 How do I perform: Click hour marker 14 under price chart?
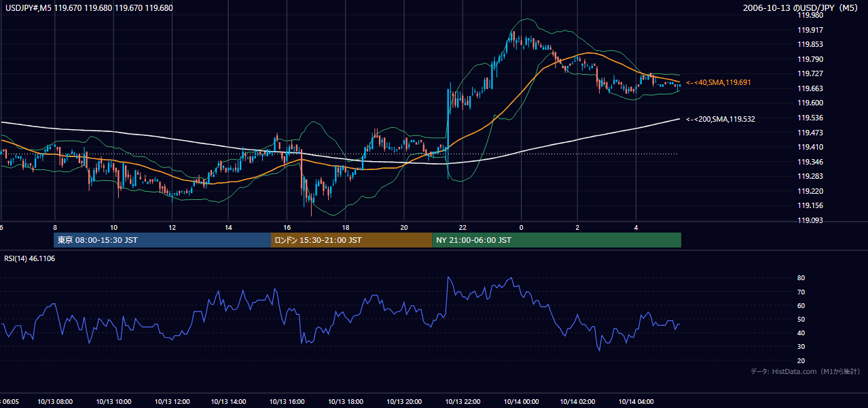tap(230, 227)
